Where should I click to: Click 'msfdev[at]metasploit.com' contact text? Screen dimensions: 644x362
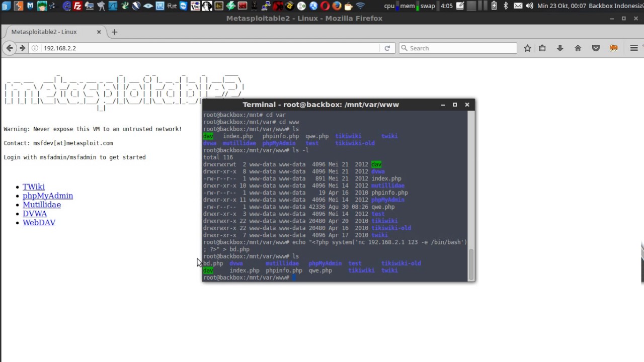[73, 143]
